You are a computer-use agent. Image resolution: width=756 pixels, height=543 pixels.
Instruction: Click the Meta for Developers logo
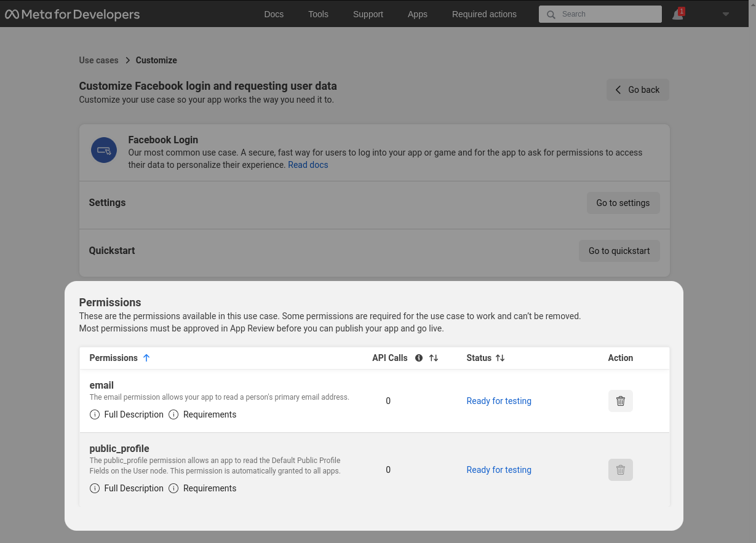72,14
